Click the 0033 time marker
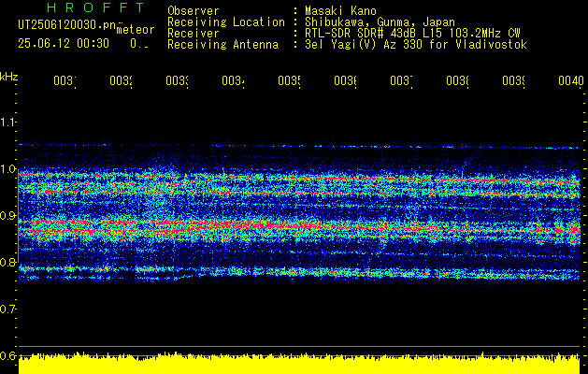Viewport: 588px width, 374px height. [177, 80]
